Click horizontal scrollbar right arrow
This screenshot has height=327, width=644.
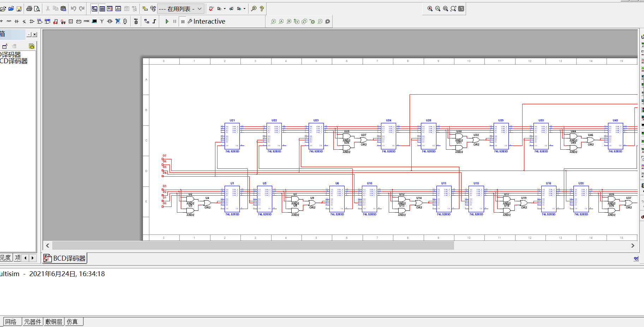click(633, 245)
